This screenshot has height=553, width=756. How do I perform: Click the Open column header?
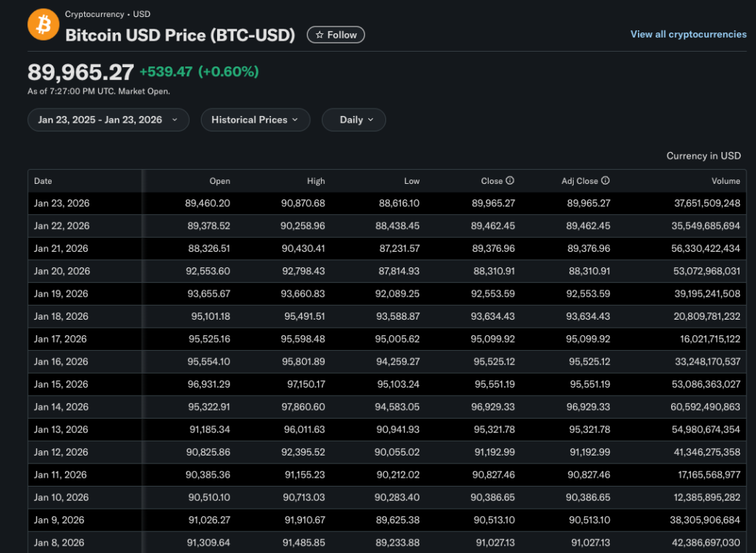coord(219,181)
